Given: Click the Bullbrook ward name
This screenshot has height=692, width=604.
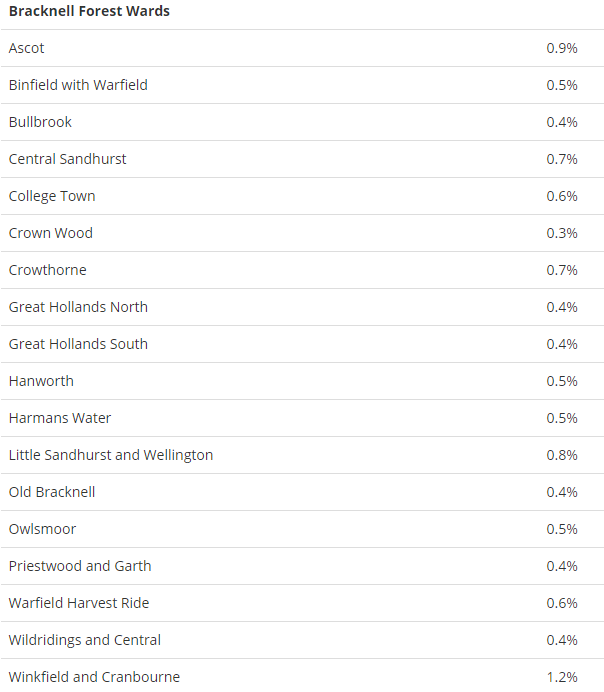Looking at the screenshot, I should tap(40, 122).
